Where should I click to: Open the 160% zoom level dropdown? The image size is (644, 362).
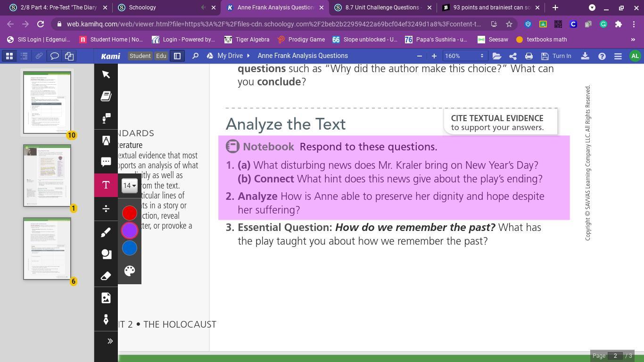coord(464,56)
